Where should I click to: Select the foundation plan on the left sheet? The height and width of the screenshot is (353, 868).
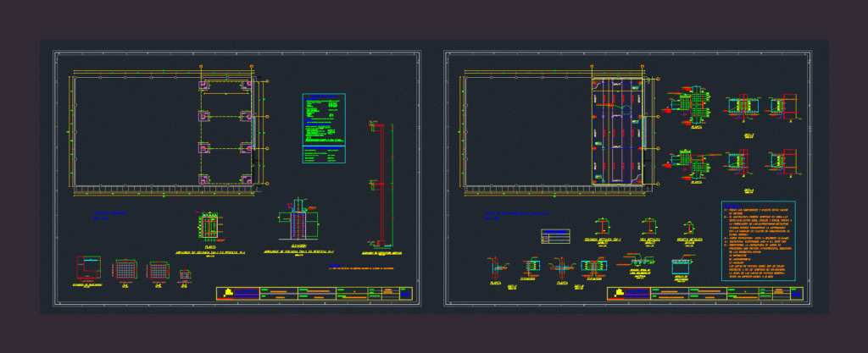[167, 131]
